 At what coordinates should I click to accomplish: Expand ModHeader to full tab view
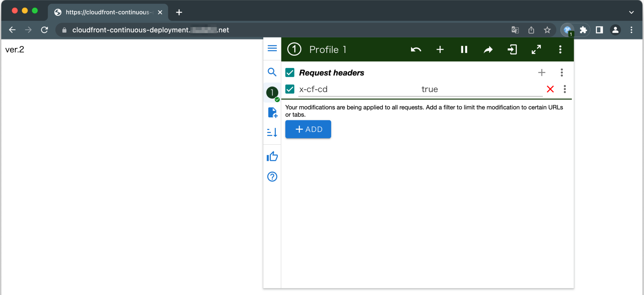tap(536, 49)
